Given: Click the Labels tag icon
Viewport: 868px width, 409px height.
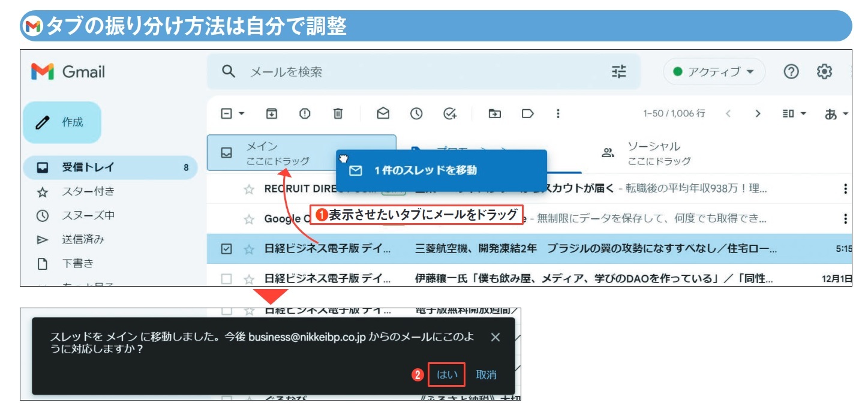Looking at the screenshot, I should (x=528, y=113).
